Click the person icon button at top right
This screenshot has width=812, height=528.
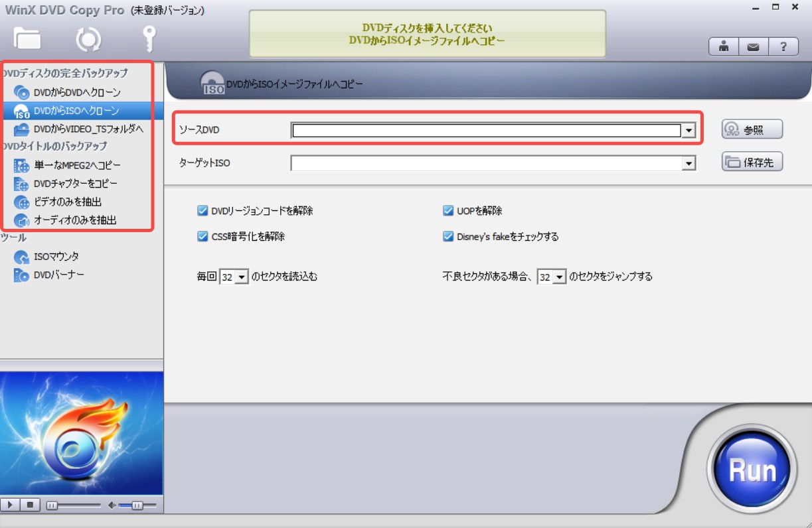[724, 47]
